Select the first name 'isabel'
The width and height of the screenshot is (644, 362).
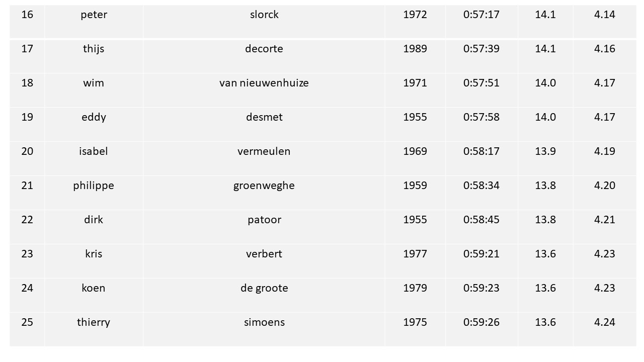(94, 151)
